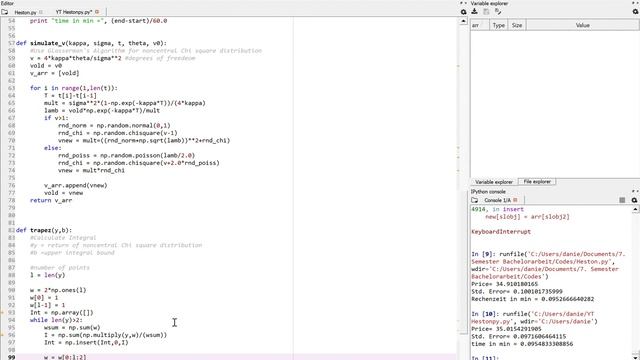Click the console scrollbar up arrow
This screenshot has height=360, width=640.
[636, 209]
